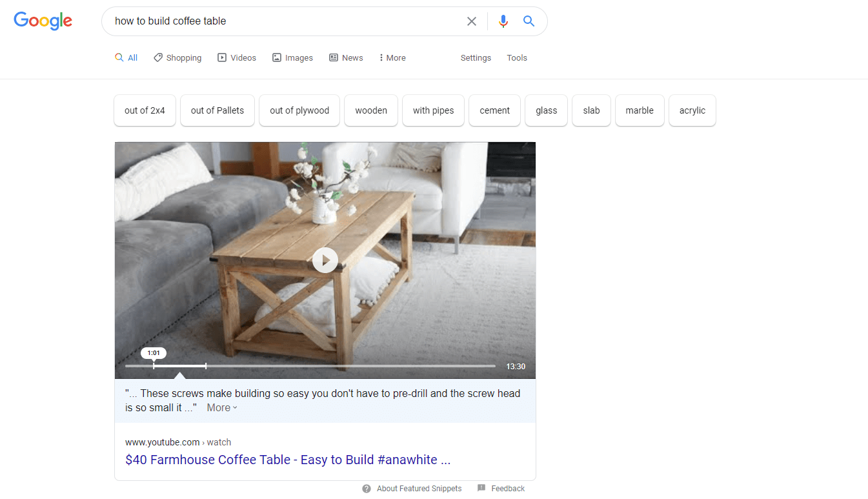Viewport: 868px width, 499px height.
Task: Switch to the Videos tab
Action: tap(237, 58)
